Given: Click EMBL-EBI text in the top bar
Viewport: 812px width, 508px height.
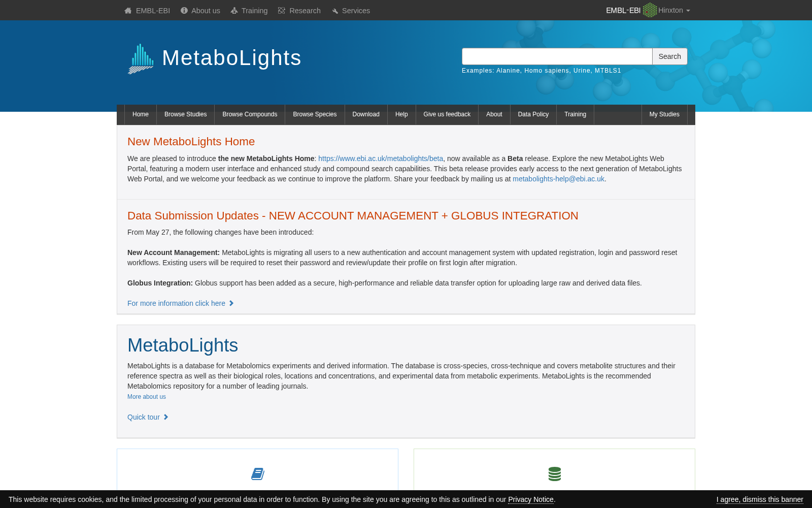Looking at the screenshot, I should (153, 11).
